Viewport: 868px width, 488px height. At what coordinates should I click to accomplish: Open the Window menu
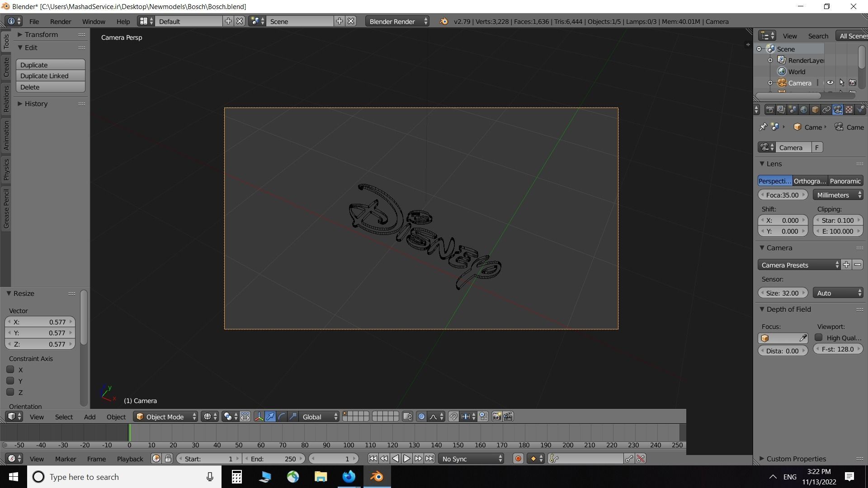(x=94, y=21)
